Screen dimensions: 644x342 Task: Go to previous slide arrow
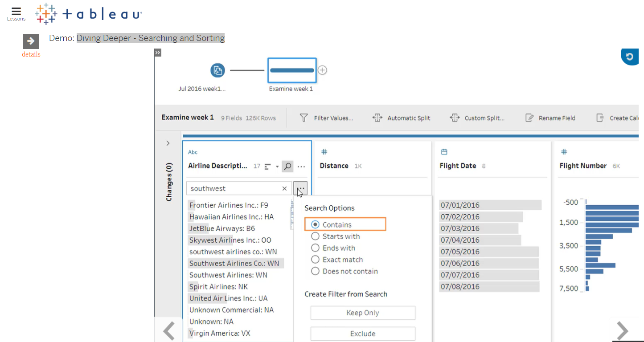click(169, 330)
